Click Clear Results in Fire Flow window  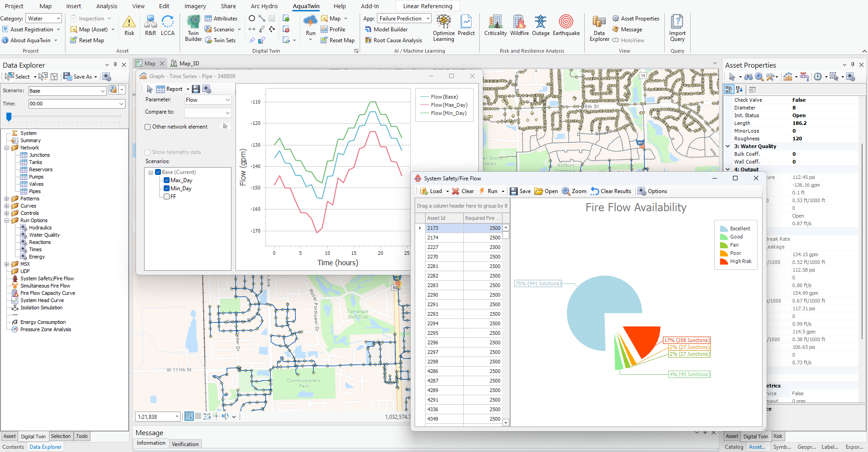click(611, 191)
